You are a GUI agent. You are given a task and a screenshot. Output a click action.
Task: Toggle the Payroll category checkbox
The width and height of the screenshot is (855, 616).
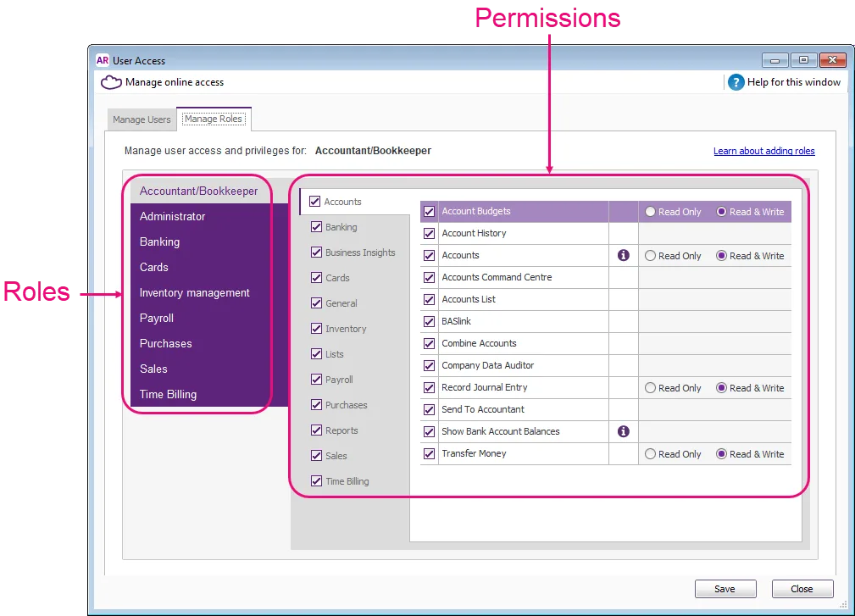pyautogui.click(x=316, y=380)
